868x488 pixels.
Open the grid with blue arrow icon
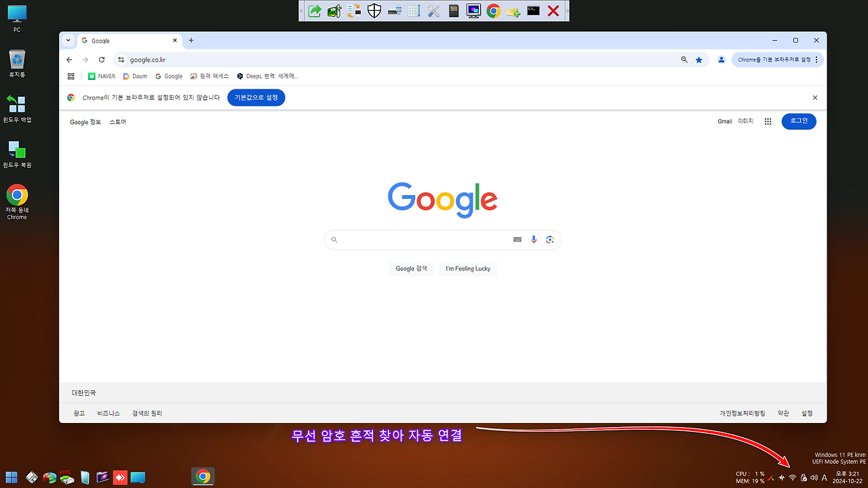(x=414, y=10)
